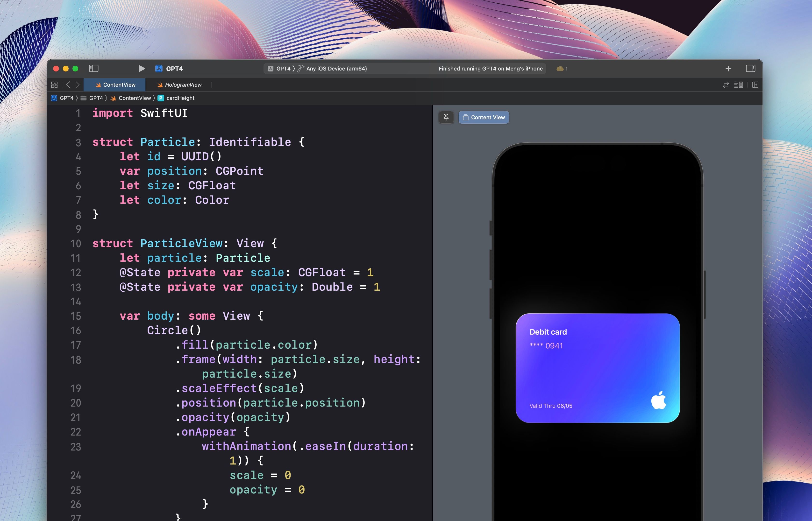Choose Any iOS Device destination

point(336,69)
